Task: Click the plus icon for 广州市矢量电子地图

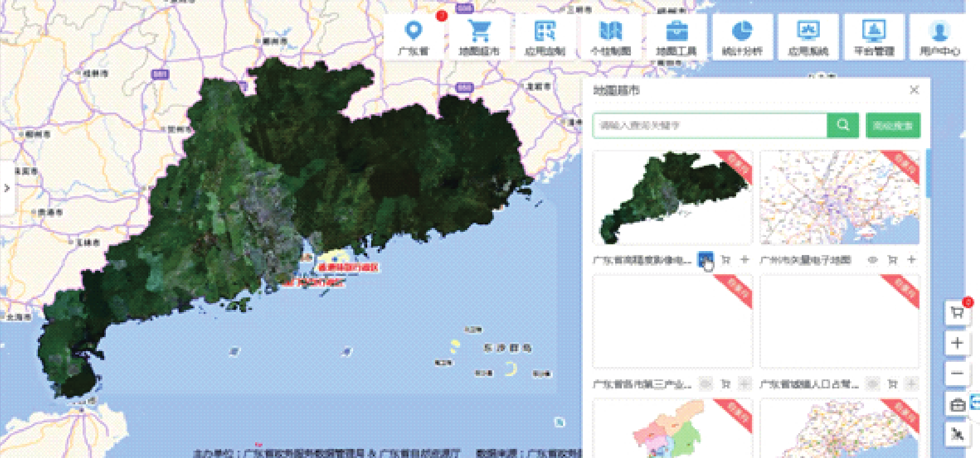Action: (912, 260)
